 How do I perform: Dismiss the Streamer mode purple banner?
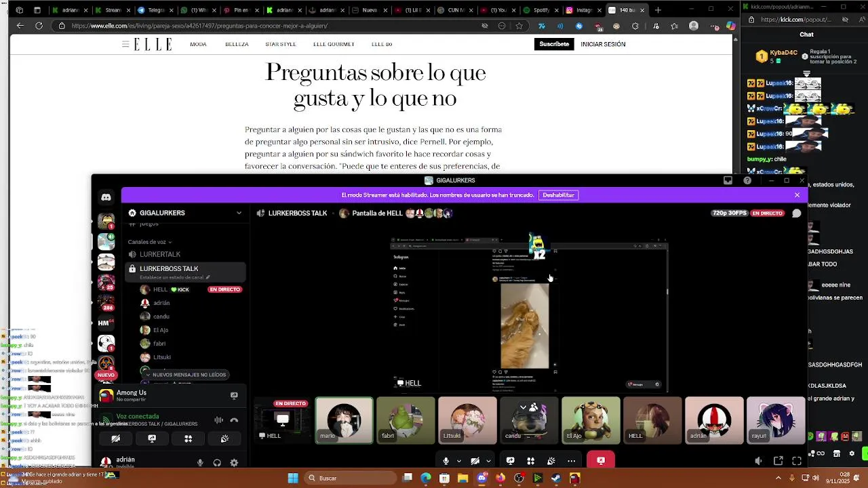(797, 195)
